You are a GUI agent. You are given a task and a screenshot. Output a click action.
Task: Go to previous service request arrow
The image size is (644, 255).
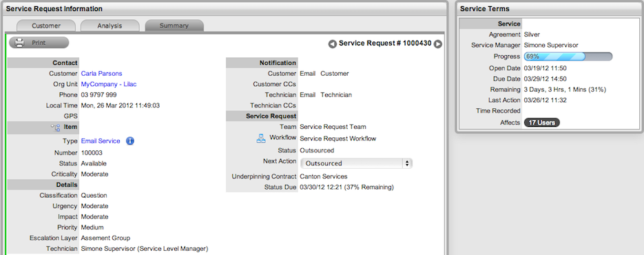click(x=332, y=44)
